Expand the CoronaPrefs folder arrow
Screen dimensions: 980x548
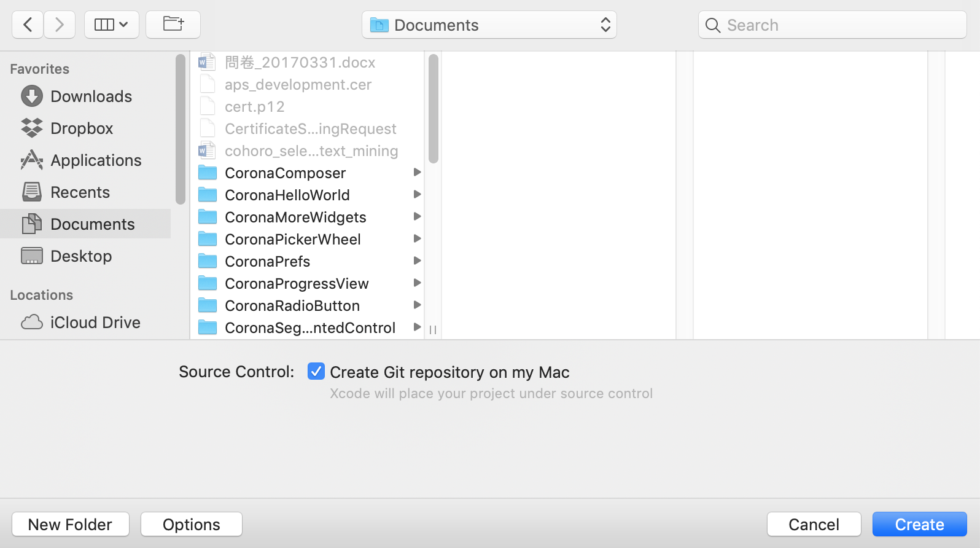pyautogui.click(x=417, y=260)
